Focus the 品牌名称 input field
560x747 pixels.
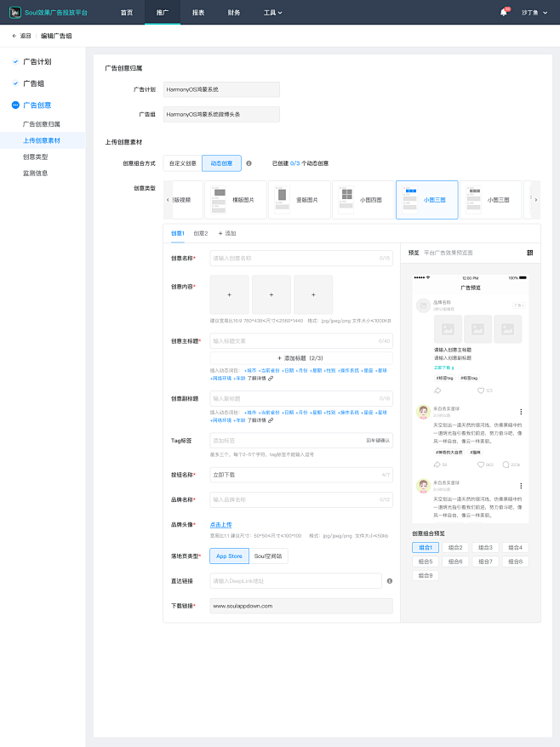pos(301,499)
